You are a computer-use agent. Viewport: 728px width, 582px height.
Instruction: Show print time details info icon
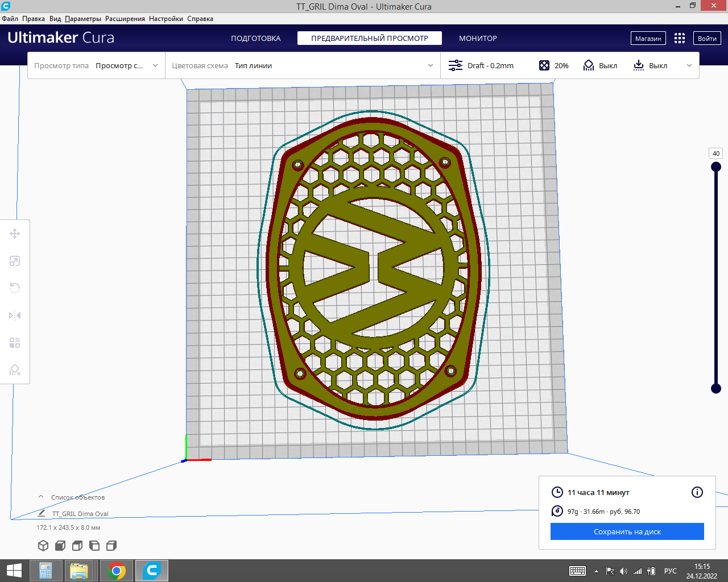point(697,492)
